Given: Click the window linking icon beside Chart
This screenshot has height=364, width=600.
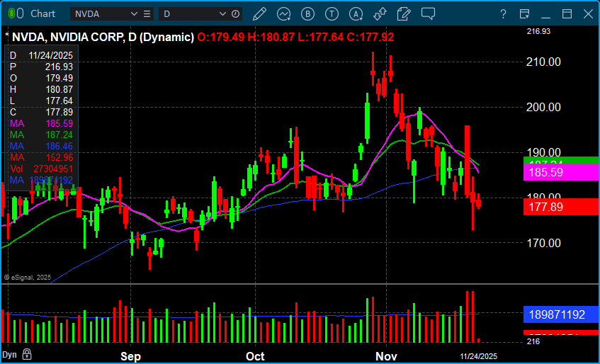Looking at the screenshot, I should pyautogui.click(x=16, y=13).
